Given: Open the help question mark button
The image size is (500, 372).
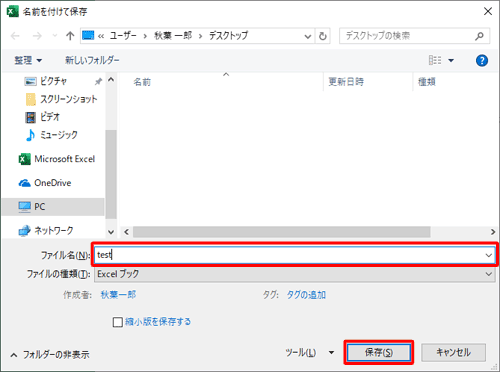Looking at the screenshot, I should tap(482, 61).
